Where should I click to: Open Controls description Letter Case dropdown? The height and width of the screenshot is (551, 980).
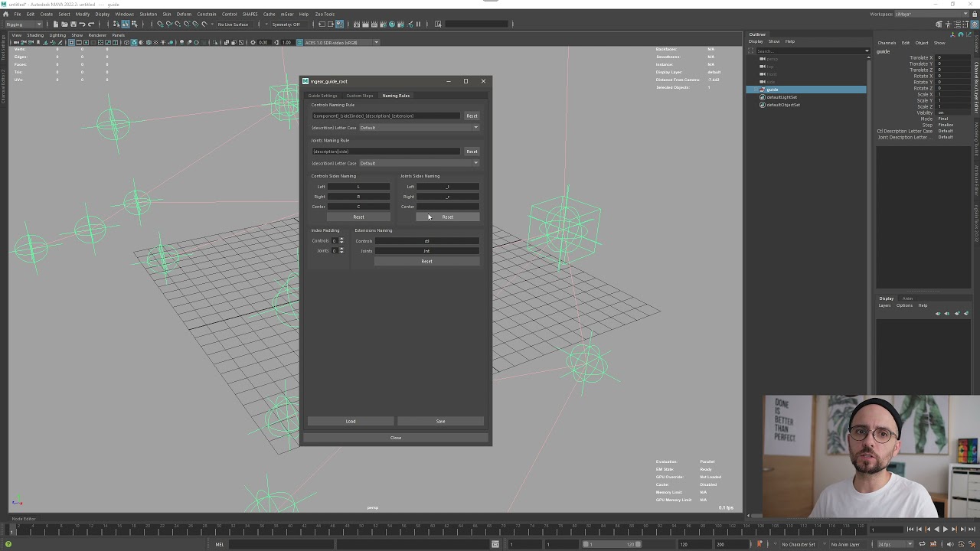[419, 128]
